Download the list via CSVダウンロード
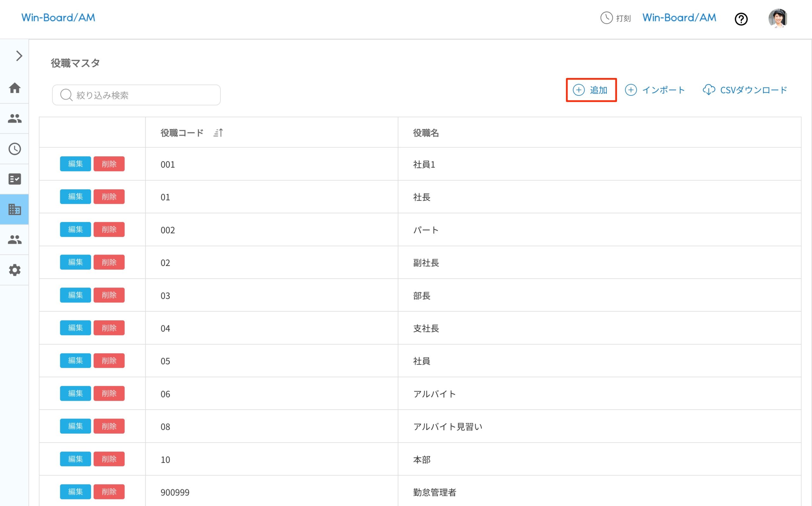This screenshot has height=506, width=812. [745, 90]
